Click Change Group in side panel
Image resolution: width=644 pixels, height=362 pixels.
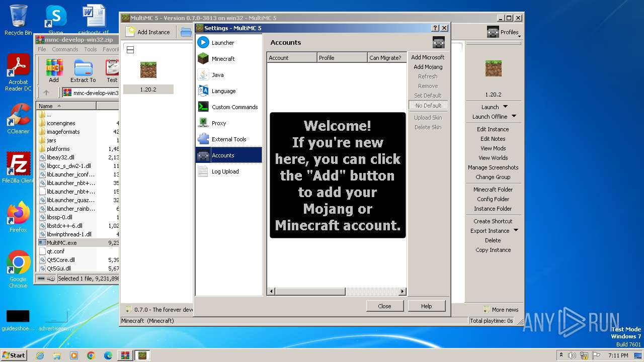pos(493,177)
